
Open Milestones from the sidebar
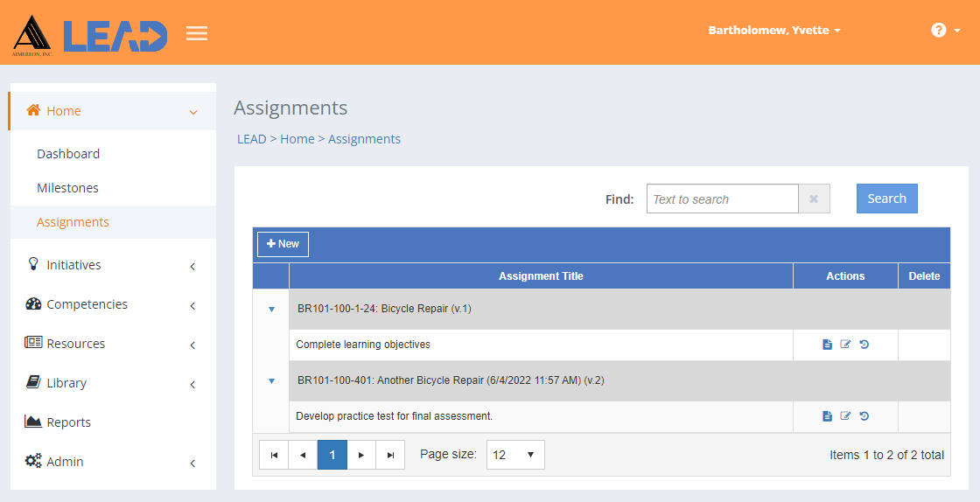[x=67, y=188]
